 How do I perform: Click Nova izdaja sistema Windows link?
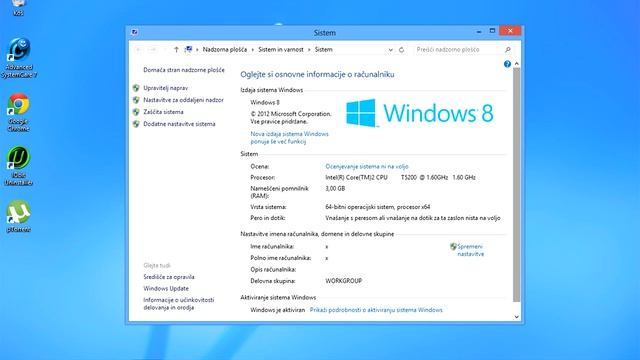(289, 138)
